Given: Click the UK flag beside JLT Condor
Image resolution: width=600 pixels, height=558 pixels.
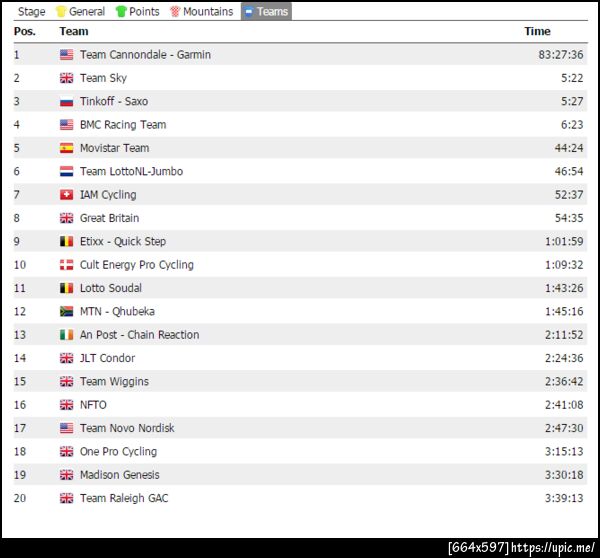Looking at the screenshot, I should [67, 358].
